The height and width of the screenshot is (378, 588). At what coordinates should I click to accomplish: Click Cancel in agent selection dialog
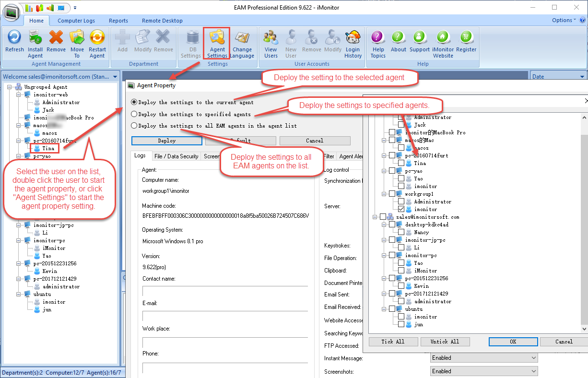coord(564,342)
